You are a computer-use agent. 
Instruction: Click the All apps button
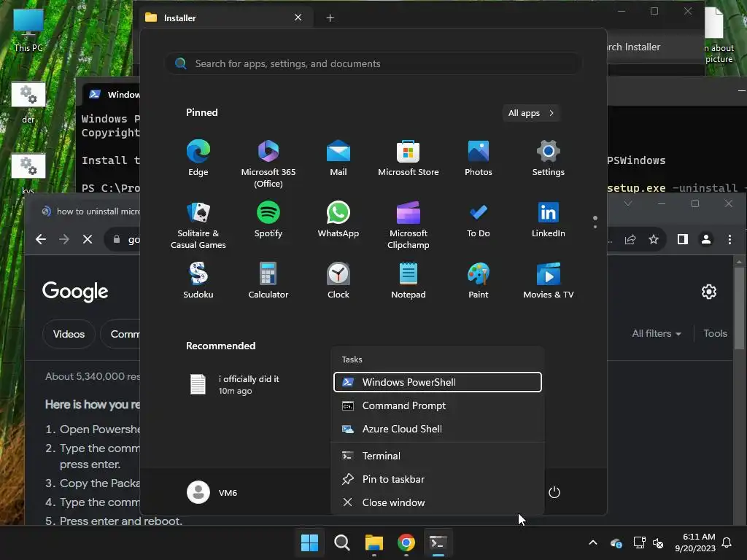(x=531, y=113)
